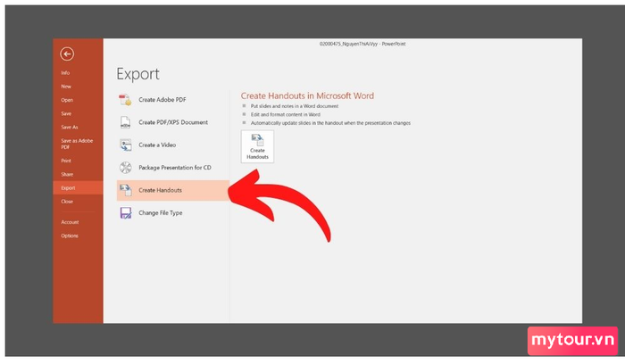
Task: Select Create Adobe PDF label
Action: click(x=162, y=100)
